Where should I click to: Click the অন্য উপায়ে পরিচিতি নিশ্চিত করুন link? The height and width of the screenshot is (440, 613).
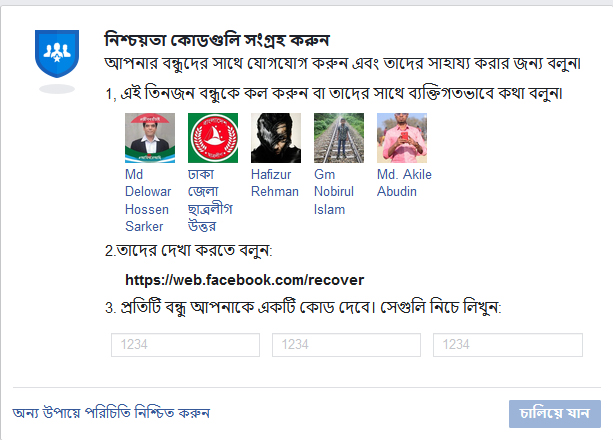coord(111,413)
